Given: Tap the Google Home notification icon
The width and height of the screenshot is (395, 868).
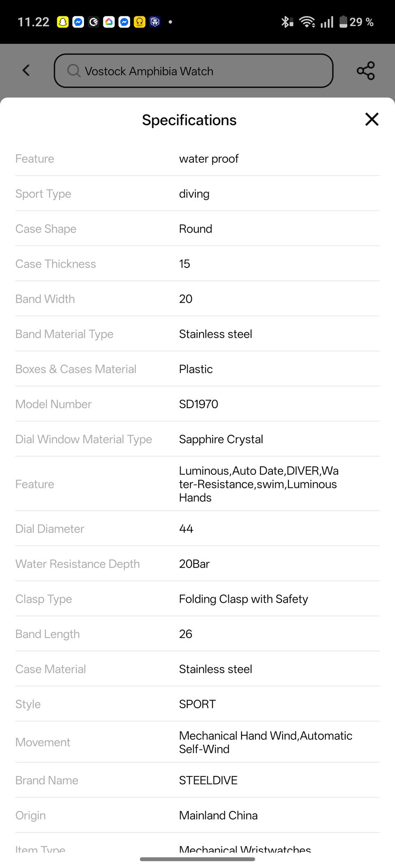Looking at the screenshot, I should (109, 22).
